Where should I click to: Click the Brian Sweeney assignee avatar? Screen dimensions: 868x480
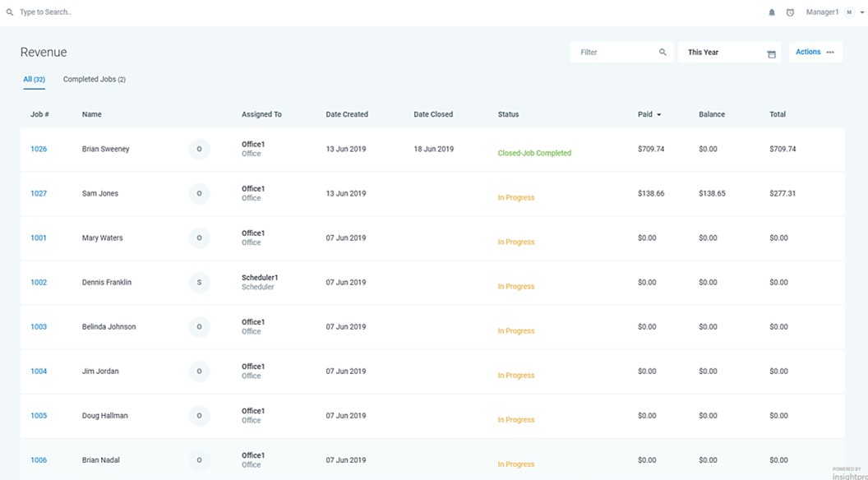(x=199, y=149)
